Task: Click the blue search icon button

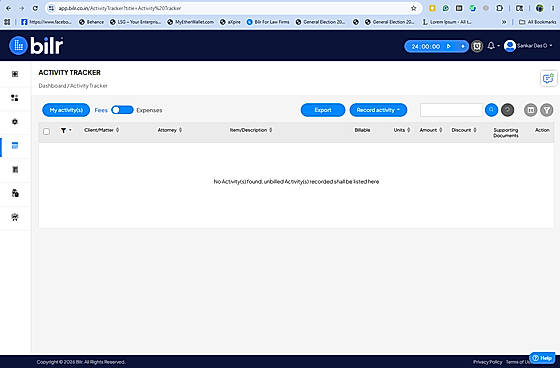Action: (491, 110)
